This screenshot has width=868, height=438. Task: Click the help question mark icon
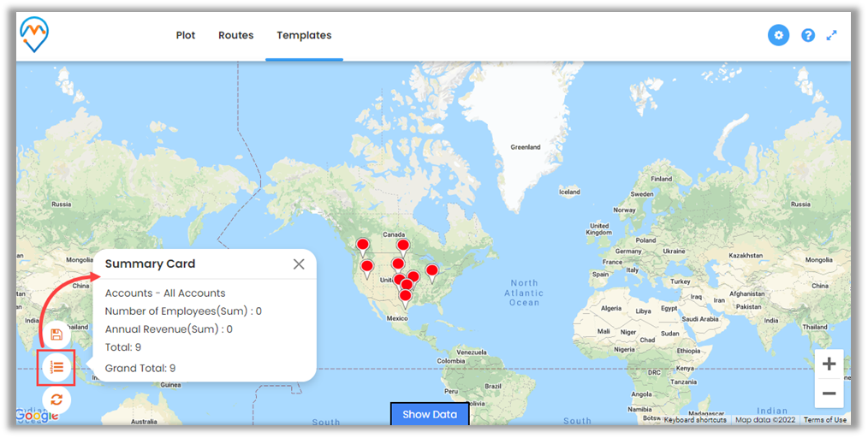pos(807,35)
